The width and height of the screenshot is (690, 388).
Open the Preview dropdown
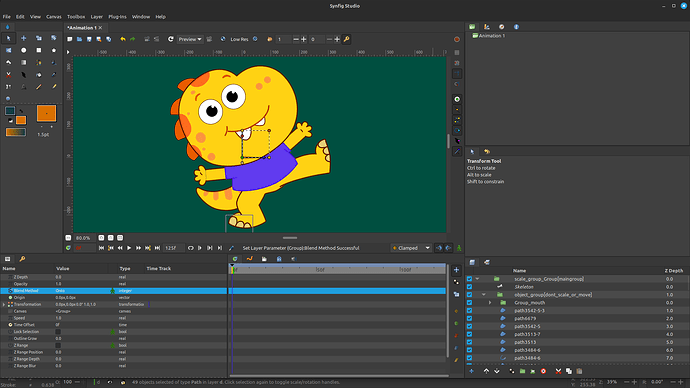pyautogui.click(x=190, y=39)
